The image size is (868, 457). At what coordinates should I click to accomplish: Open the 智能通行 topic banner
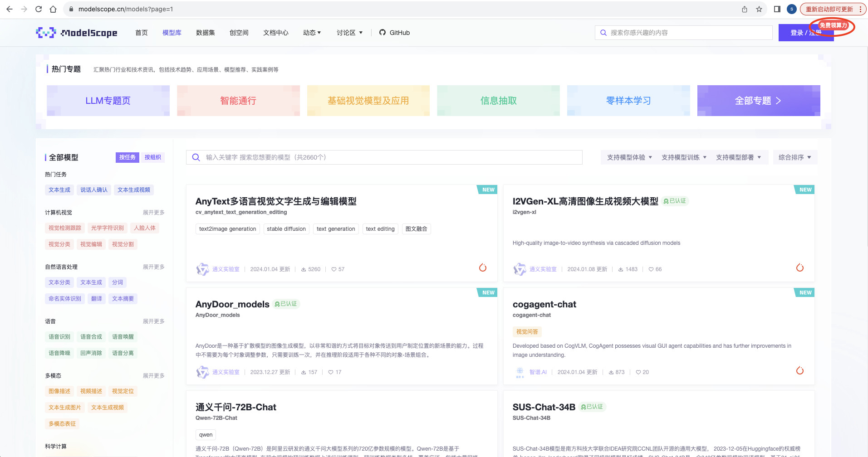click(x=238, y=101)
